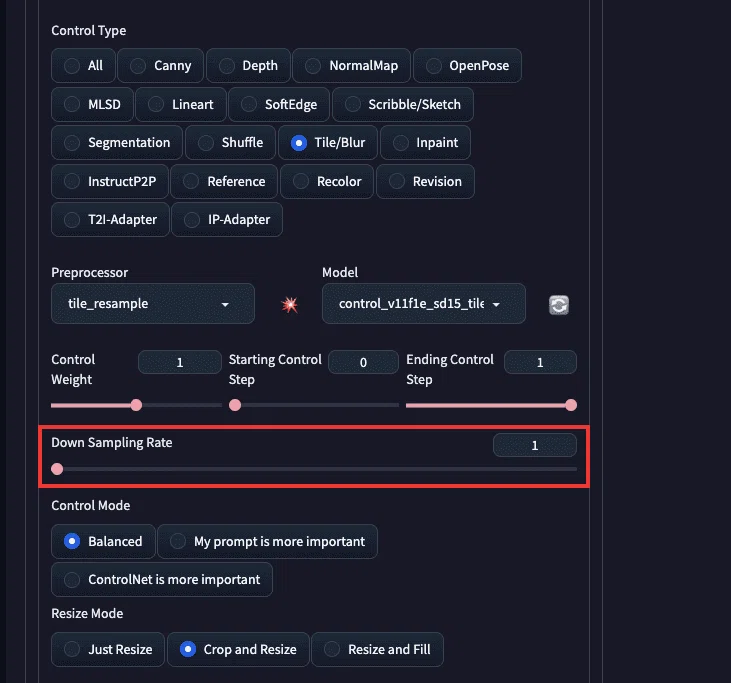Open the Model control_v11f1e_sd15_tile dropdown

424,304
